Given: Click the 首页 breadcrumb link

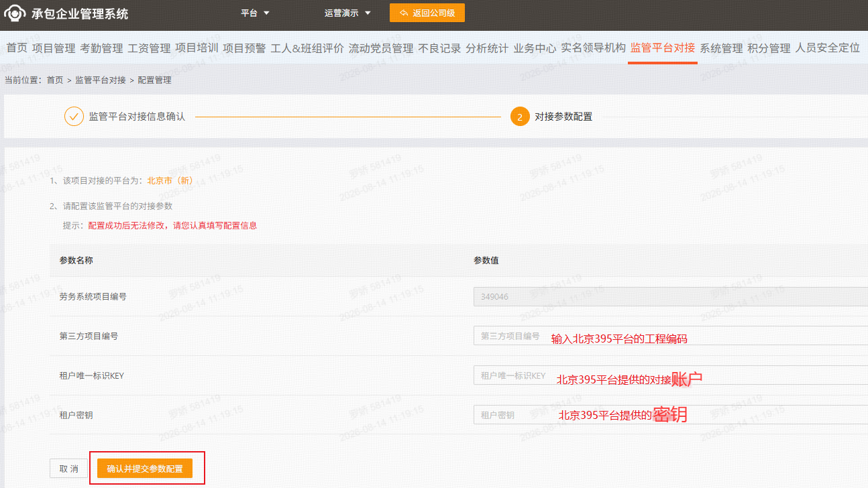Looking at the screenshot, I should click(55, 80).
